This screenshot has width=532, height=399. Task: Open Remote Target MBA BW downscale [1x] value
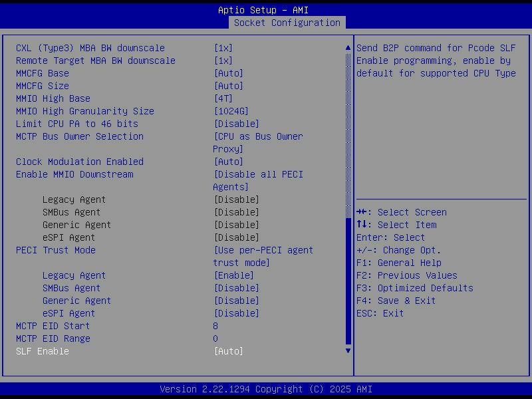tap(223, 61)
